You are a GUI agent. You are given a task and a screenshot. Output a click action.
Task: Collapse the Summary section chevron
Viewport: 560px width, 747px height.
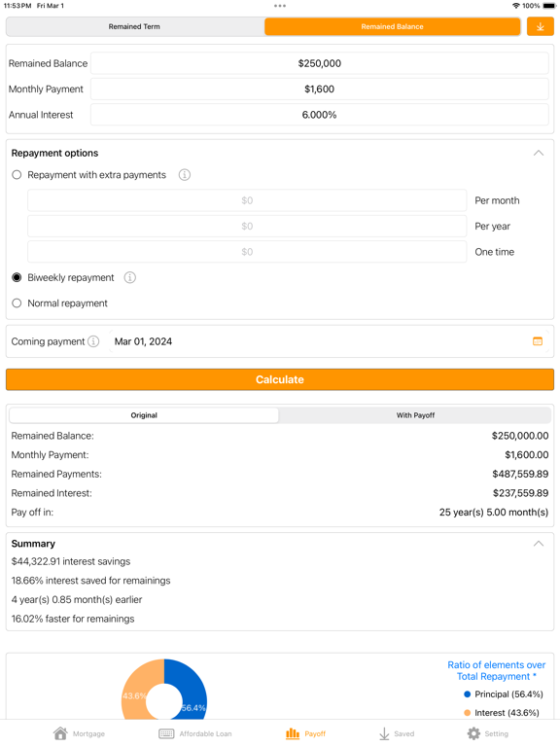click(x=539, y=544)
